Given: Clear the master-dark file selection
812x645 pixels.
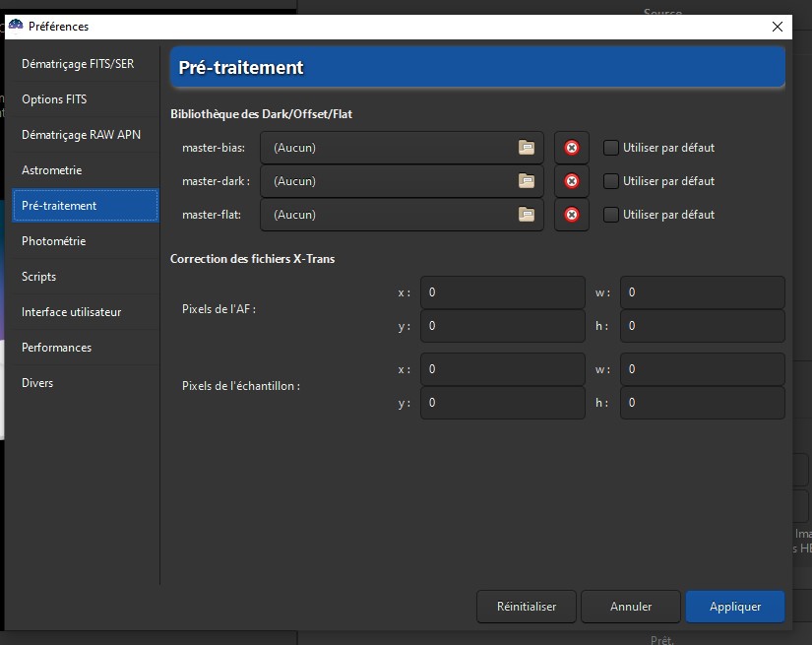Looking at the screenshot, I should point(572,181).
